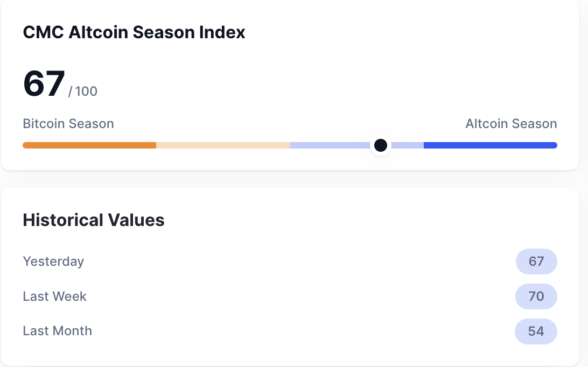Click the large bold 67 index value
The width and height of the screenshot is (588, 367).
[x=44, y=84]
